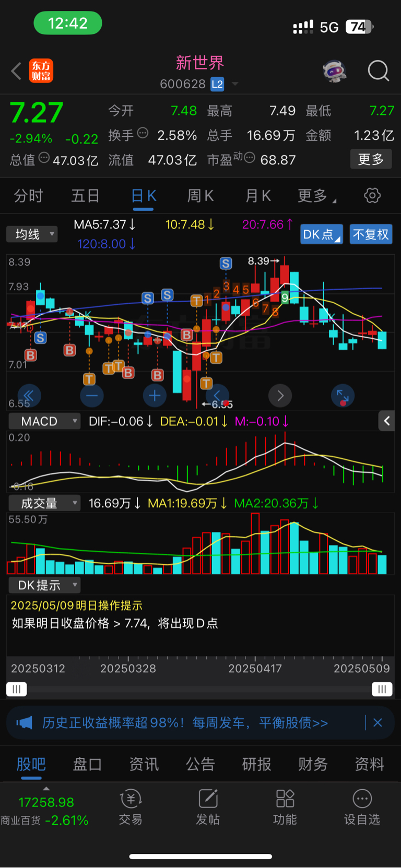Move chart left with previous arrow
The width and height of the screenshot is (401, 868).
tap(218, 396)
